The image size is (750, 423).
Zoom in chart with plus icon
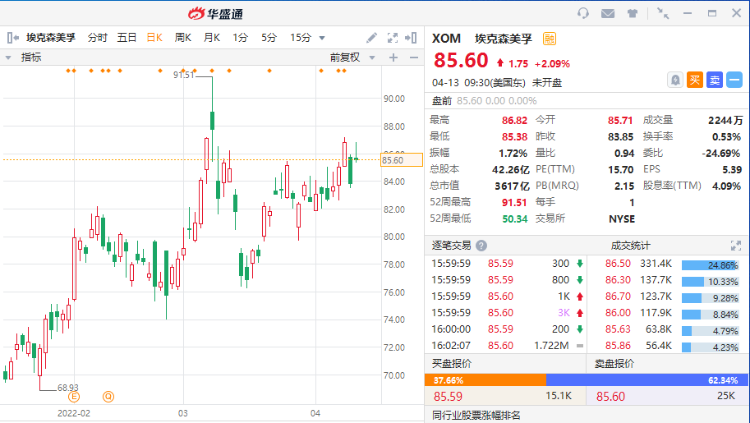tap(393, 58)
